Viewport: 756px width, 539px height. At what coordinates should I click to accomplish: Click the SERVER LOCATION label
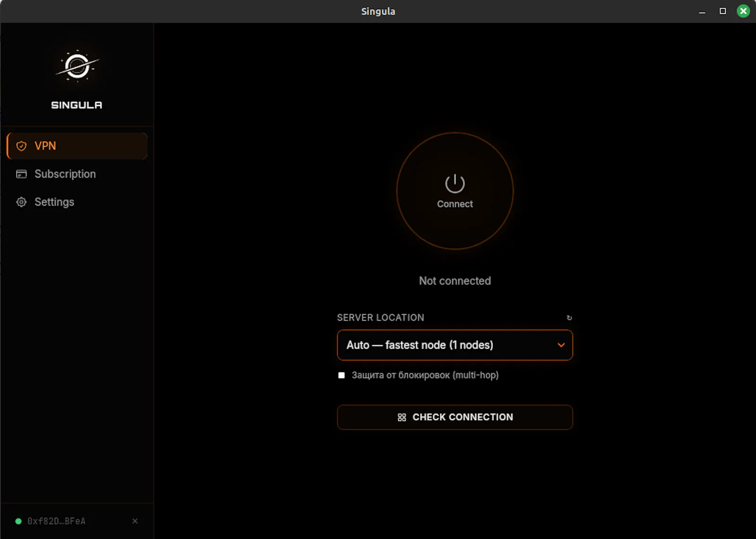point(380,317)
